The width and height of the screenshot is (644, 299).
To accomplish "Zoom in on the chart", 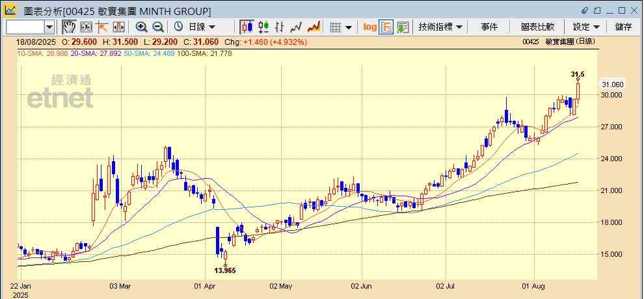I will point(141,27).
